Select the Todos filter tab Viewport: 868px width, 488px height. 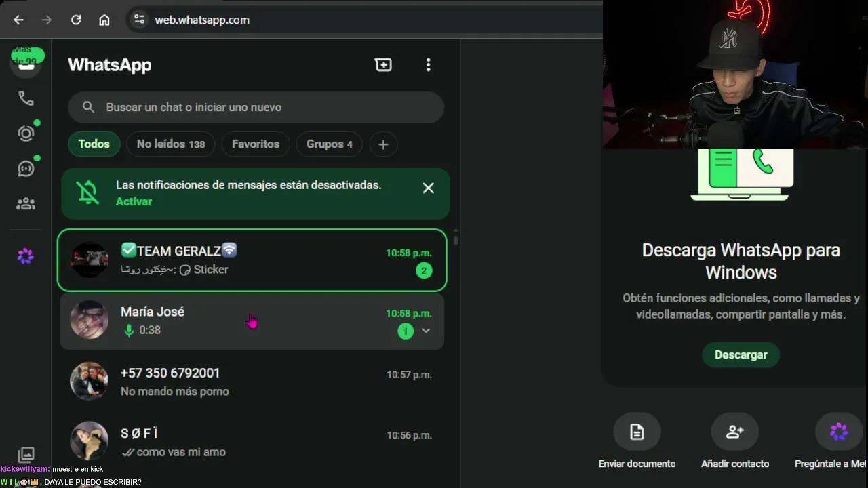pos(94,144)
